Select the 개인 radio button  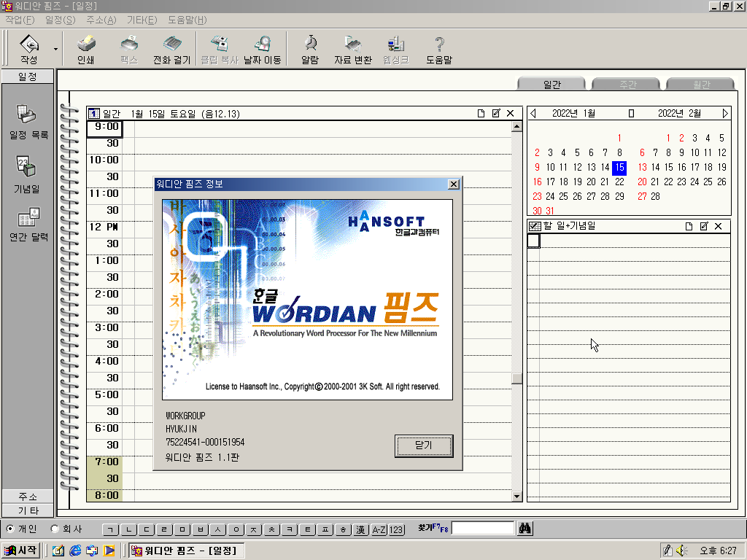10,529
